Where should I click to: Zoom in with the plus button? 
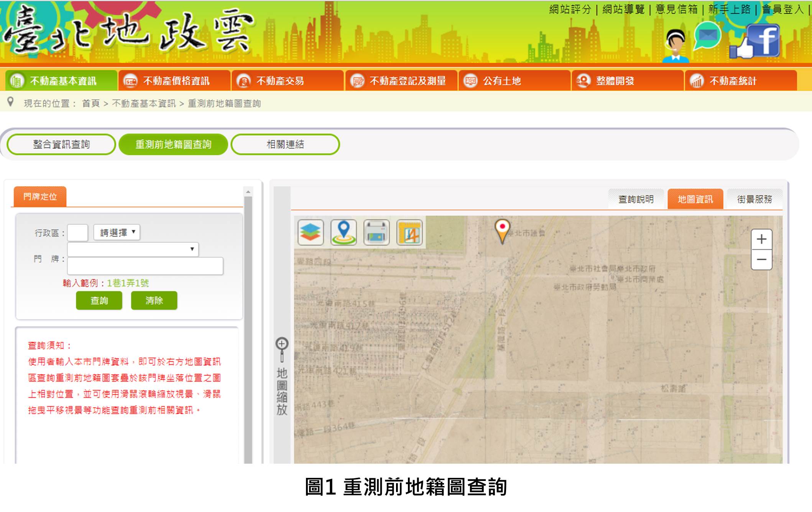(761, 239)
